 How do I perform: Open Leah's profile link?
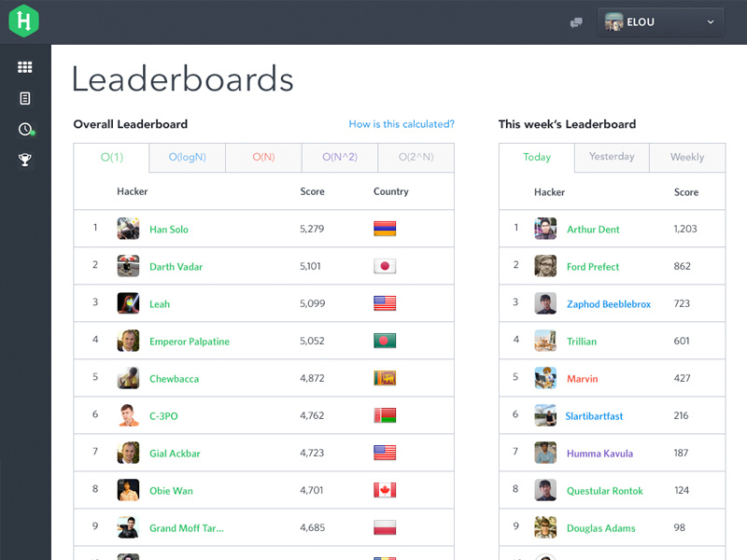click(160, 304)
